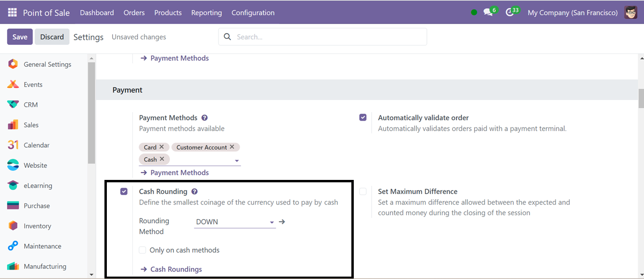Click the General Settings icon in sidebar

coord(13,64)
